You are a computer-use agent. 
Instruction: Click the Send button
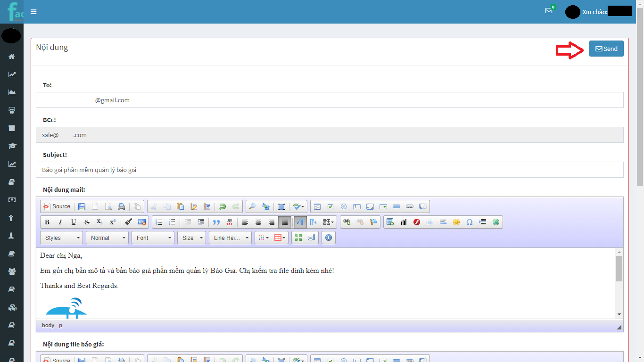coord(606,49)
